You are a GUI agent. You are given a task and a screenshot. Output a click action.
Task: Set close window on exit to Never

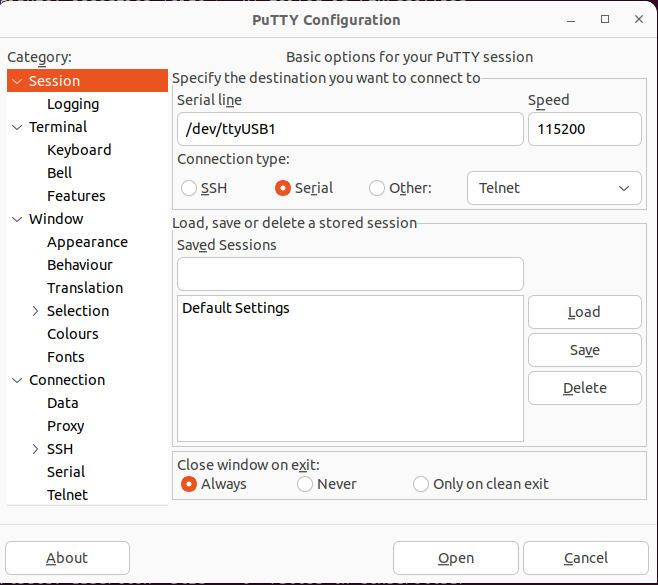(305, 484)
